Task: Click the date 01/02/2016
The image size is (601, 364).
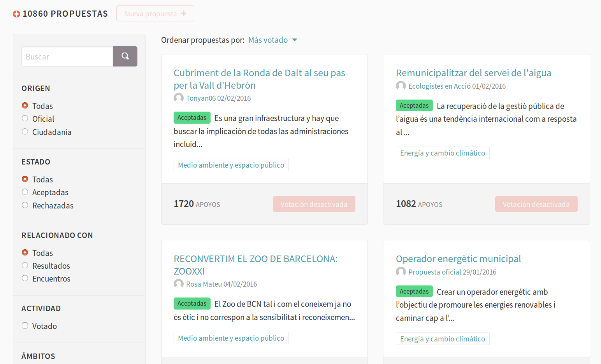Action: [x=489, y=86]
